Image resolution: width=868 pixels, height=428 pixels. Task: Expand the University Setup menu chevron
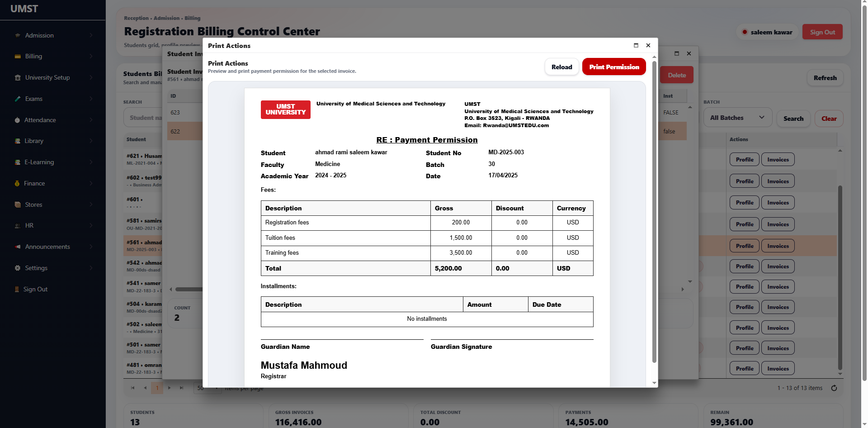click(91, 78)
